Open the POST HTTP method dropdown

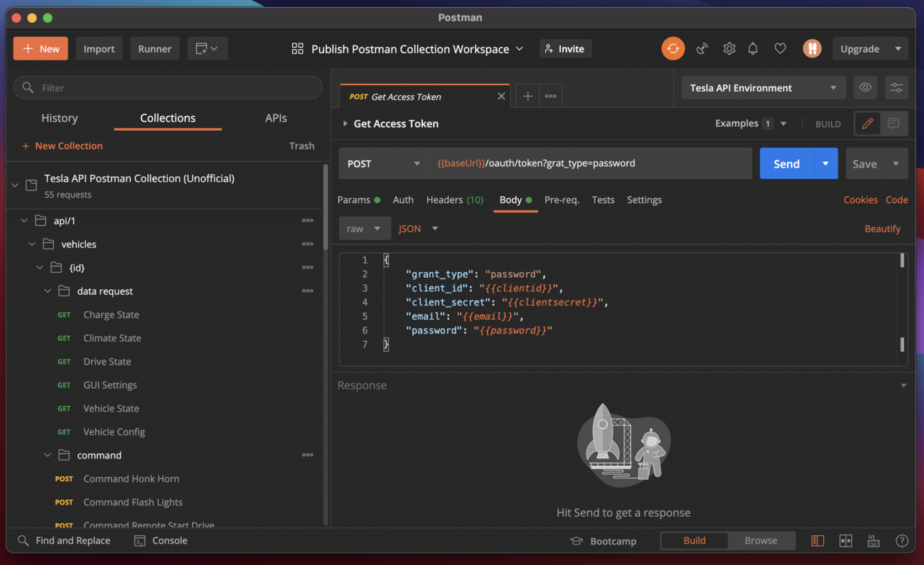(383, 163)
